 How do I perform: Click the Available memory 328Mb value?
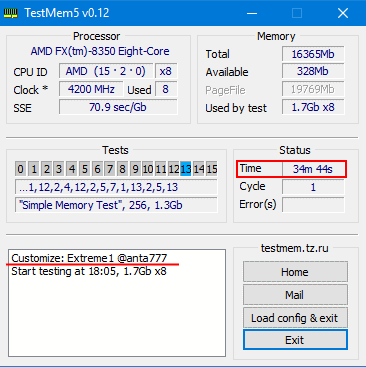[313, 71]
